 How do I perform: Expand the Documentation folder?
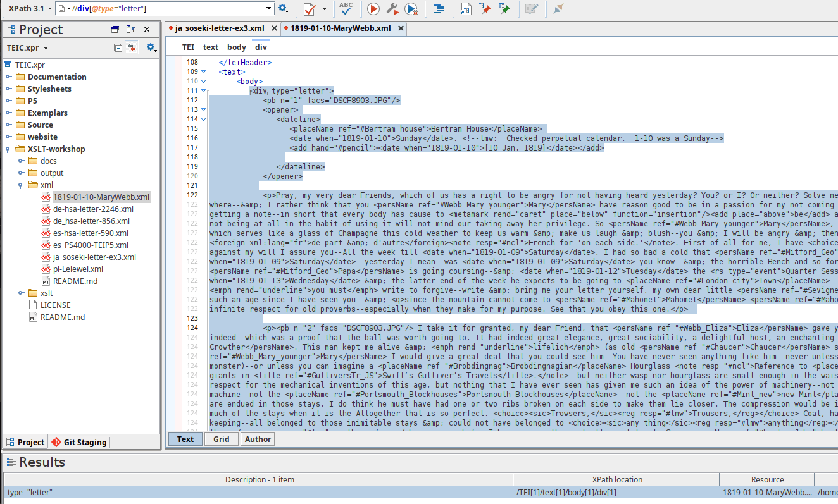(9, 77)
